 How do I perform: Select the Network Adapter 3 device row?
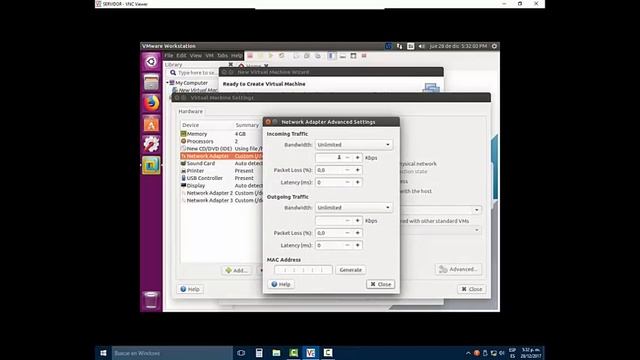click(x=222, y=200)
